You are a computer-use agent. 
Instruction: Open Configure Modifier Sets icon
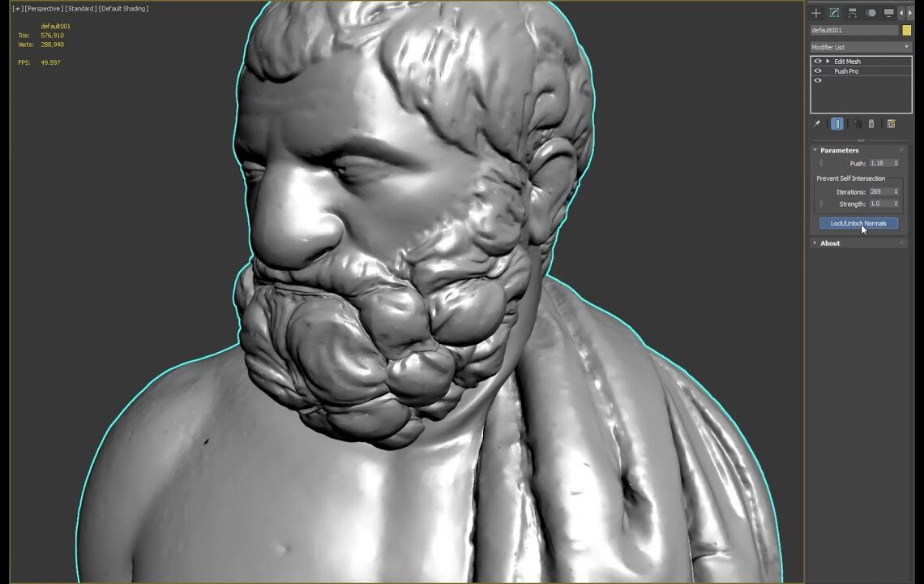click(891, 123)
